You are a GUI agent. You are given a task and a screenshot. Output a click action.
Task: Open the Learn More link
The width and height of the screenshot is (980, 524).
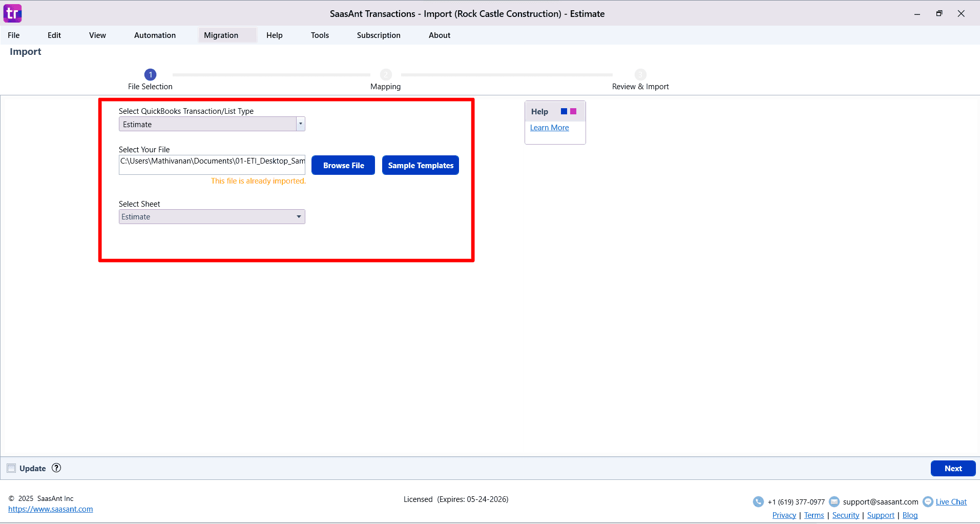click(x=549, y=127)
